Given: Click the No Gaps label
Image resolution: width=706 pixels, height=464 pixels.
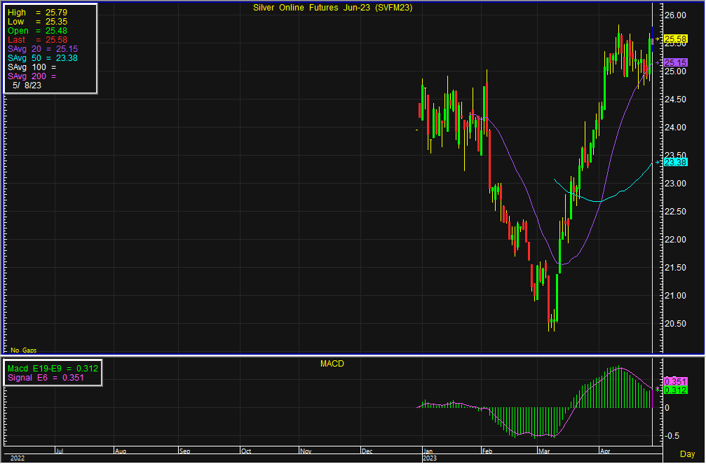Looking at the screenshot, I should [22, 350].
